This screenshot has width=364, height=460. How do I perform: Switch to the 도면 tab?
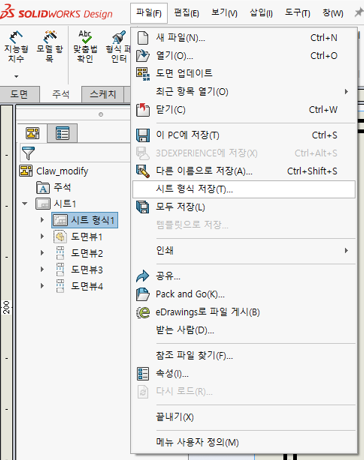click(19, 94)
